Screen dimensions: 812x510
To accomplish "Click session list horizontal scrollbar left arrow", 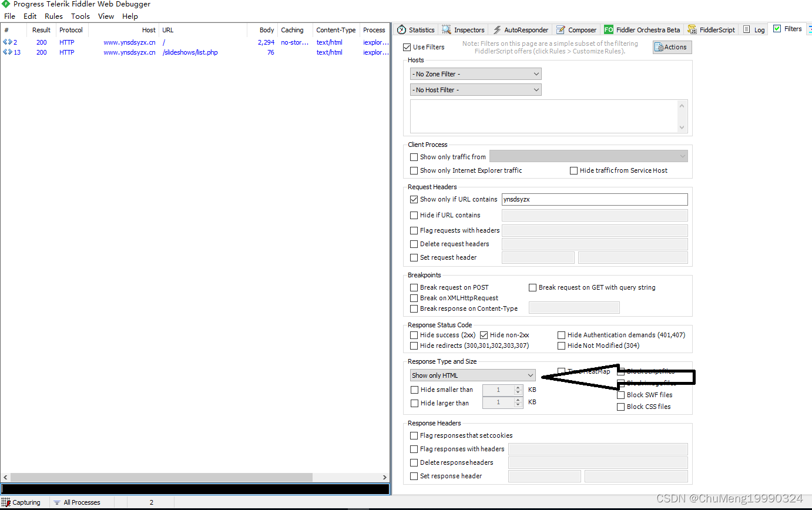I will point(5,478).
